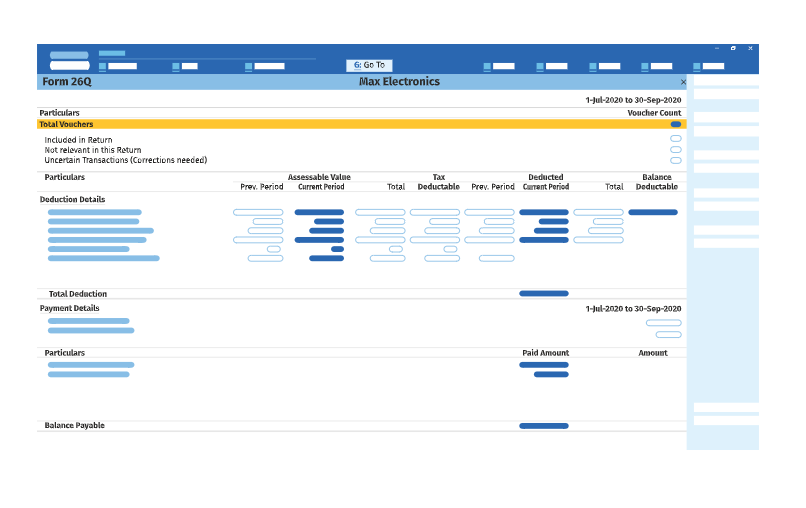Click the Deducted column group header
The width and height of the screenshot is (806, 508).
point(545,177)
